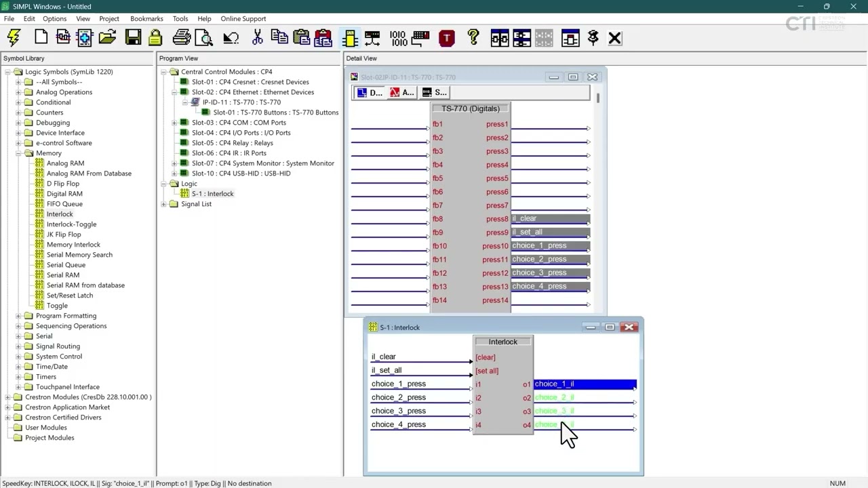868x488 pixels.
Task: Click the choice_1_il output signal field
Action: (585, 384)
